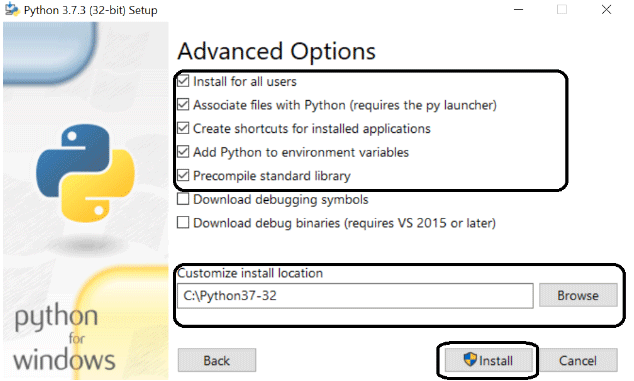Viewport: 634px width, 381px height.
Task: Uncheck Precompile standard library option
Action: (x=183, y=176)
